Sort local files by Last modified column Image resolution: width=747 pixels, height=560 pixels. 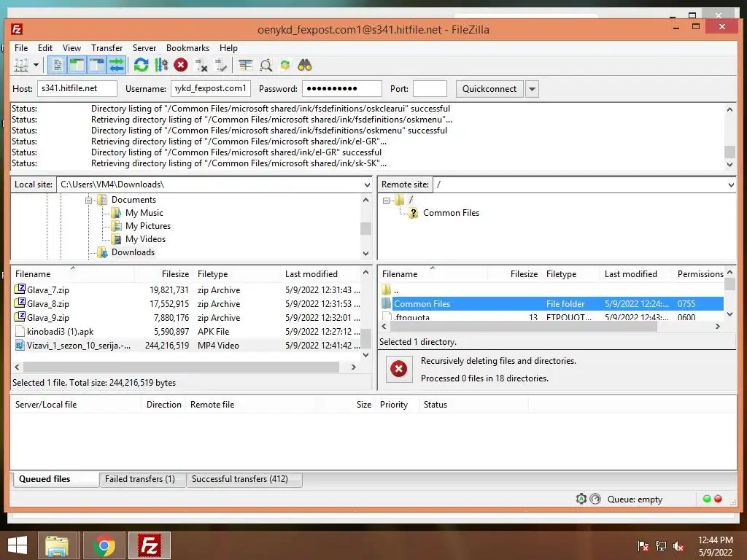point(311,274)
